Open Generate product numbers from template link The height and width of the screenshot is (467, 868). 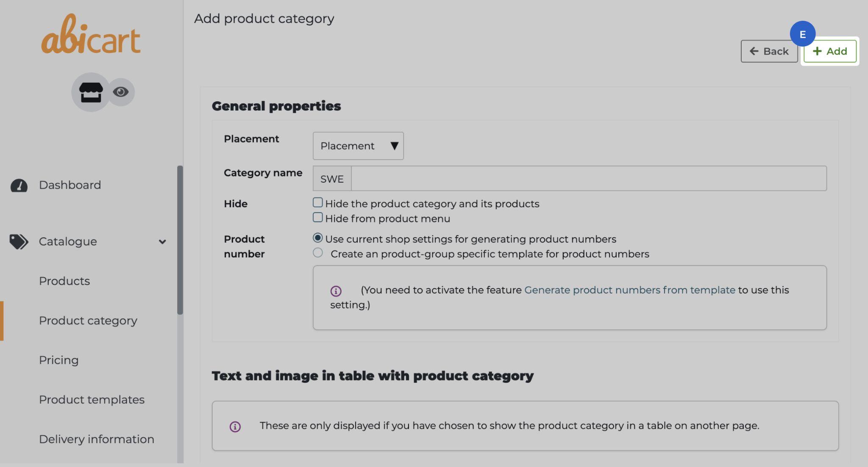click(629, 290)
